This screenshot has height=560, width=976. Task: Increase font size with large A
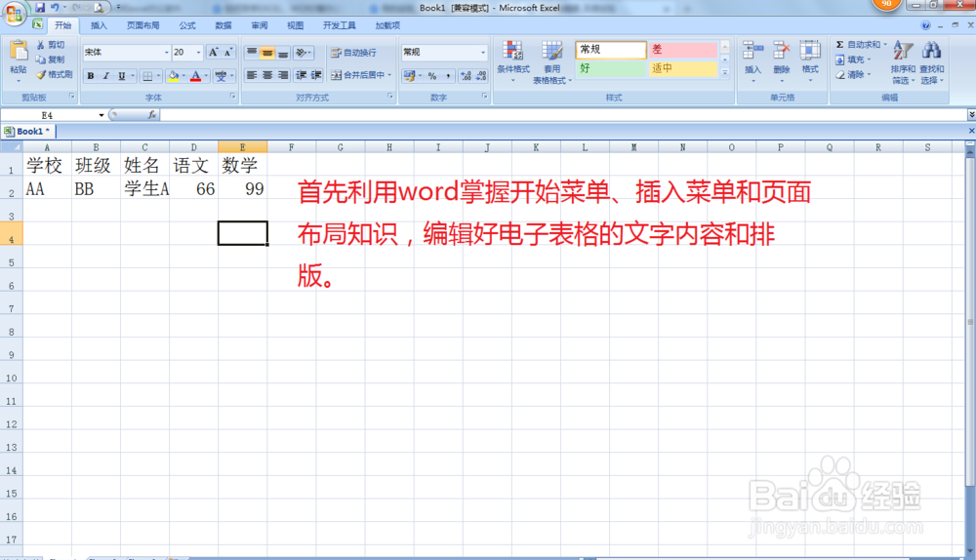[214, 53]
